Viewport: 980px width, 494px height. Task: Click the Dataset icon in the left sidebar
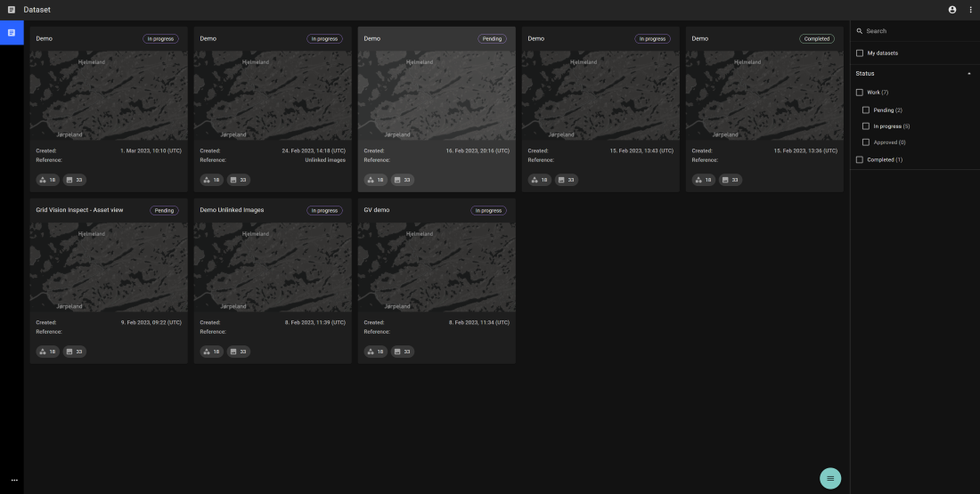coord(12,32)
